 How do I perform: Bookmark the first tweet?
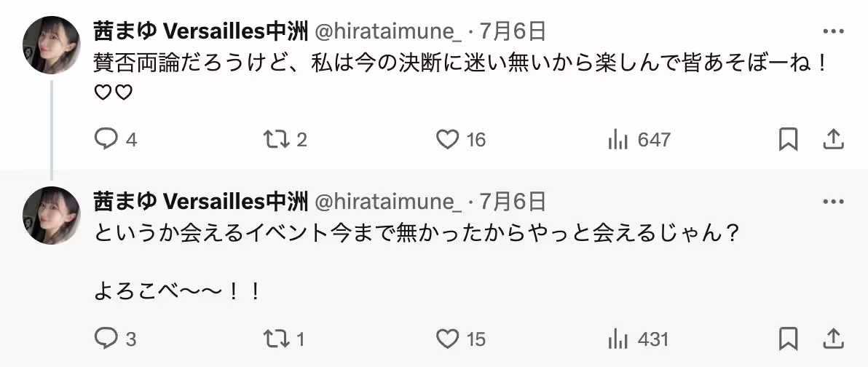tap(788, 139)
